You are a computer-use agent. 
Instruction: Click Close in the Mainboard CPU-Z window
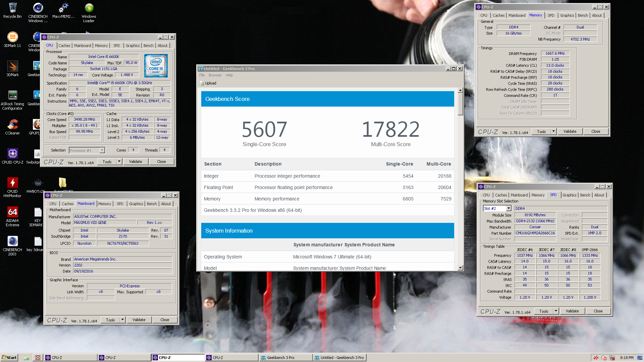(x=165, y=320)
